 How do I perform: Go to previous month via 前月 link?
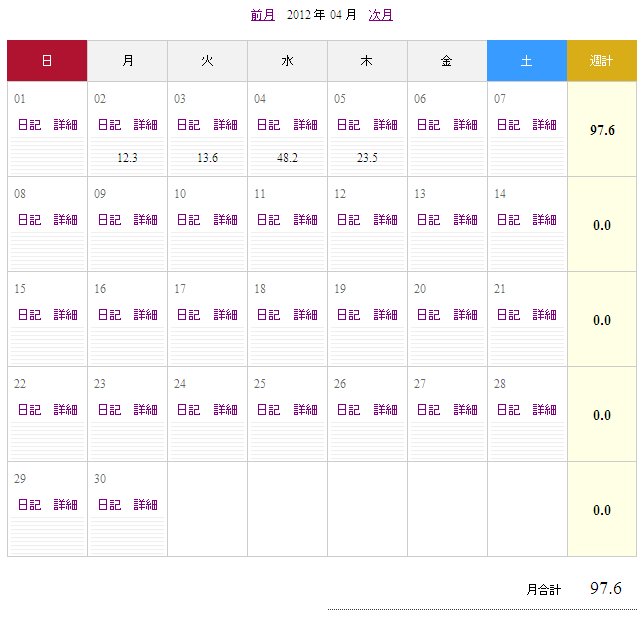point(262,15)
